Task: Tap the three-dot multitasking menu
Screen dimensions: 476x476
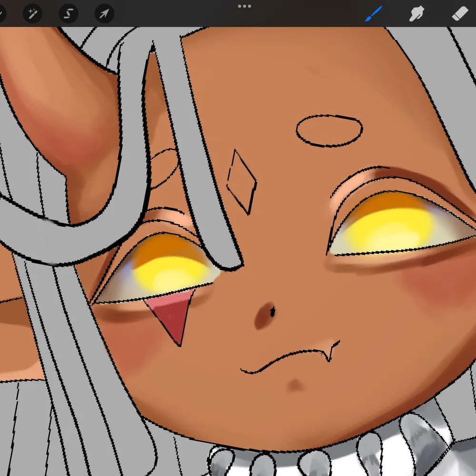Action: click(x=244, y=6)
